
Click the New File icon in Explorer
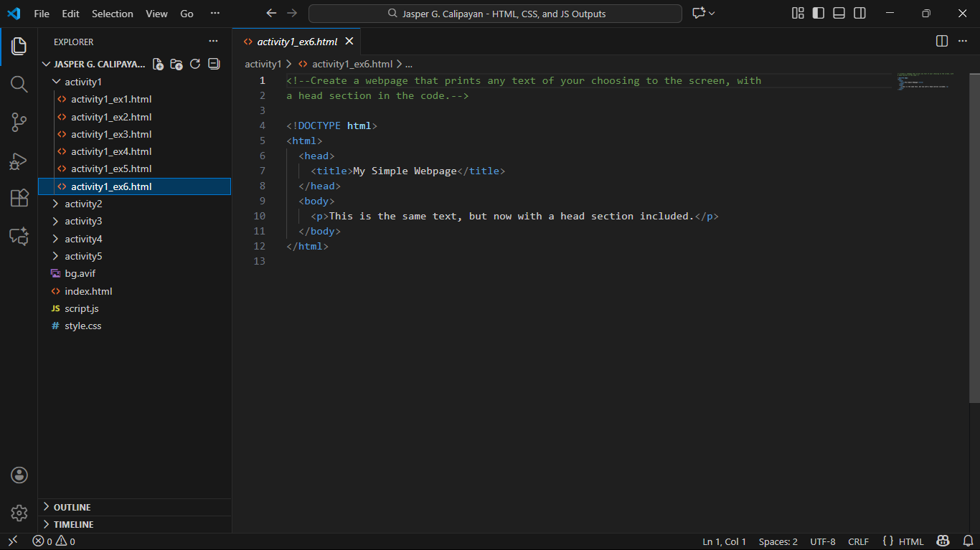[158, 64]
